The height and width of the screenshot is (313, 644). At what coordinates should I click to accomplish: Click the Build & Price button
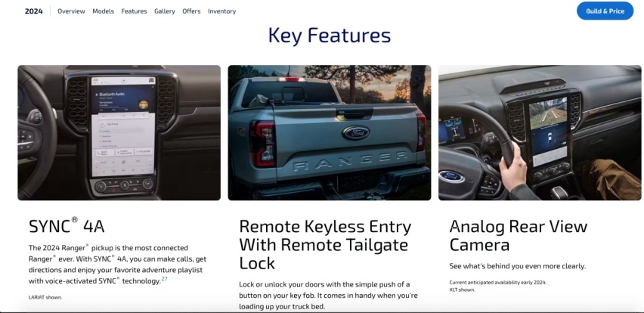[x=605, y=11]
